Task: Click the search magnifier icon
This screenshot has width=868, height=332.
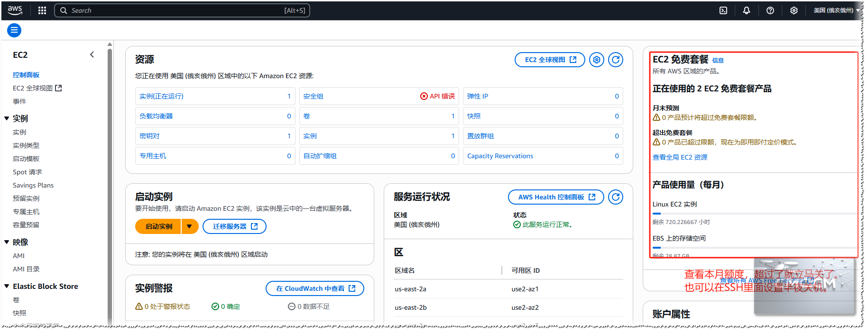Action: [64, 10]
